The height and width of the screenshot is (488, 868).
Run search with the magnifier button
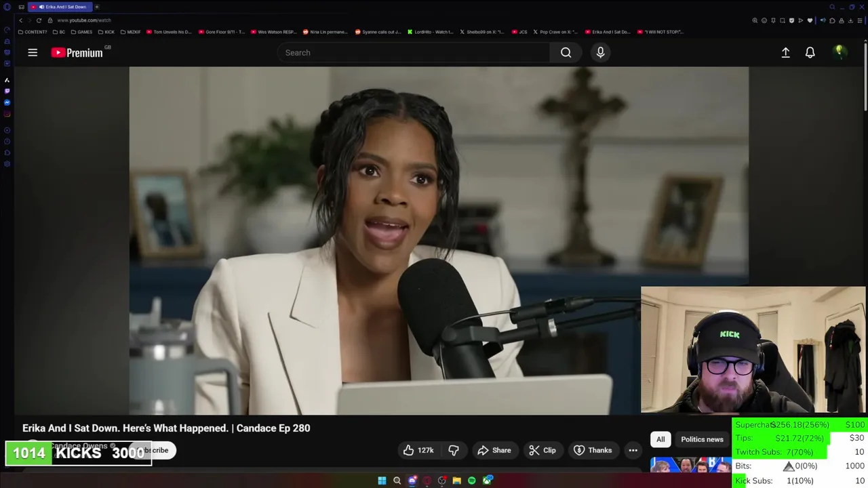click(x=566, y=52)
